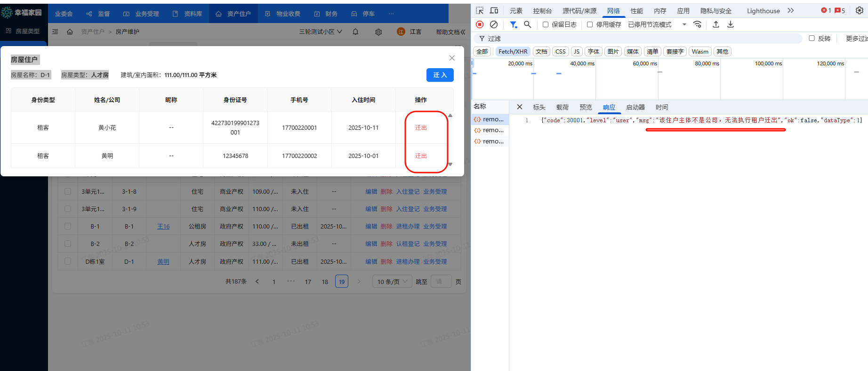This screenshot has height=371, width=868.
Task: Click the notification bell icon
Action: [x=355, y=32]
